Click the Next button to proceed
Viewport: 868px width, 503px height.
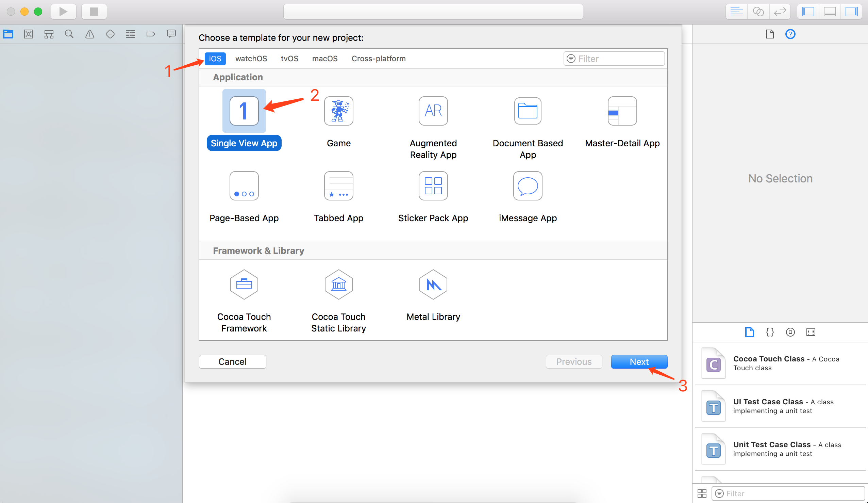[x=639, y=361]
